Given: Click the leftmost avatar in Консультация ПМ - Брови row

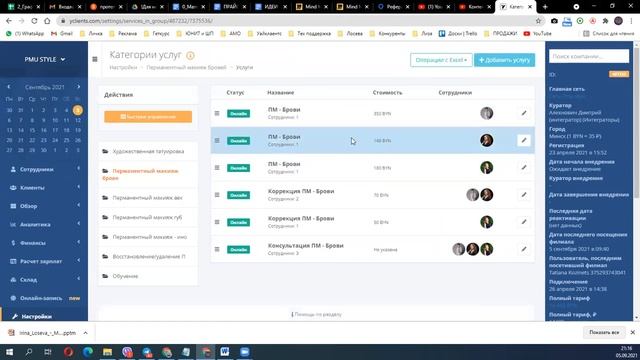Looking at the screenshot, I should tap(459, 249).
